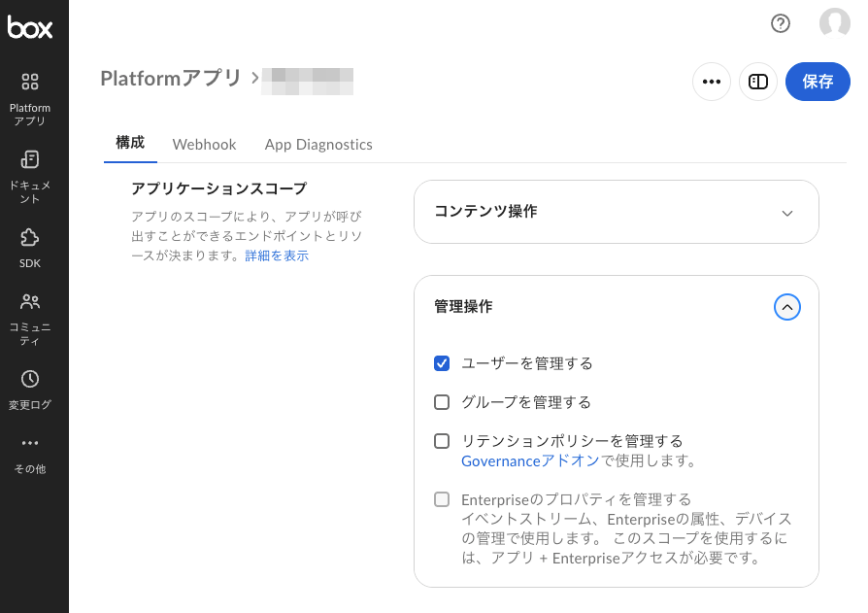This screenshot has height=613, width=868.
Task: Open 変更ログ in the sidebar
Action: (30, 391)
